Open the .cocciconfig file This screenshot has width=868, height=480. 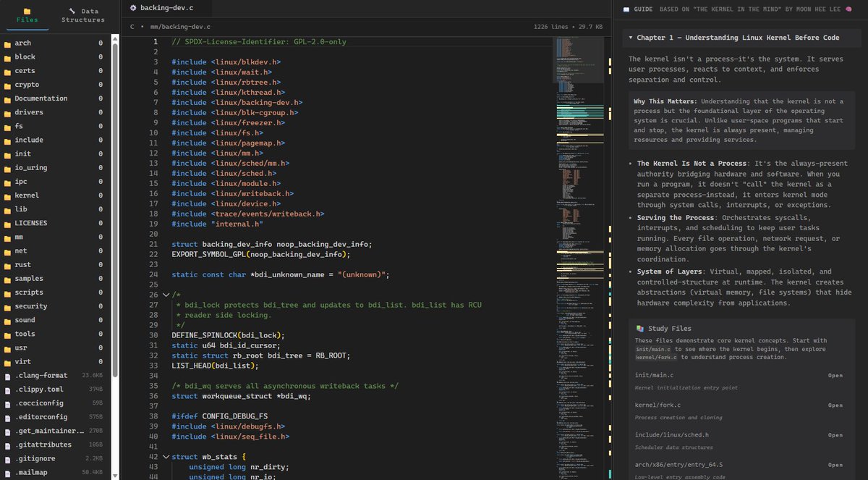(x=54, y=403)
